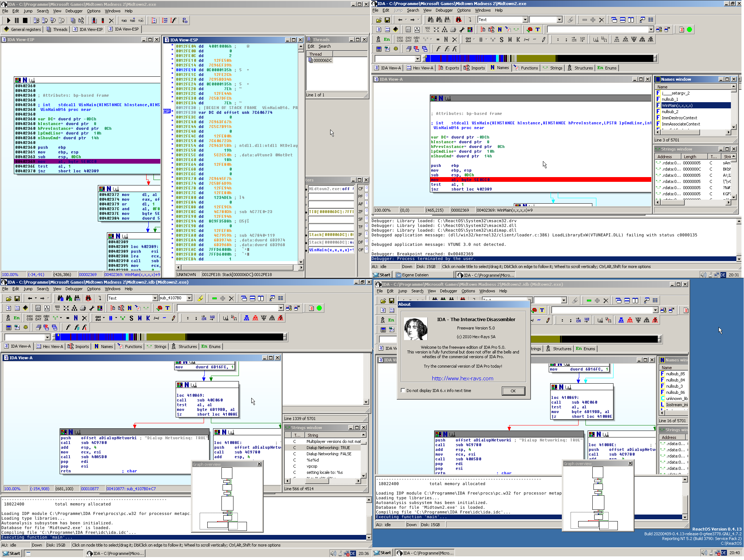This screenshot has height=560, width=744.
Task: Open the http://www.hex-rays.com link
Action: (463, 379)
